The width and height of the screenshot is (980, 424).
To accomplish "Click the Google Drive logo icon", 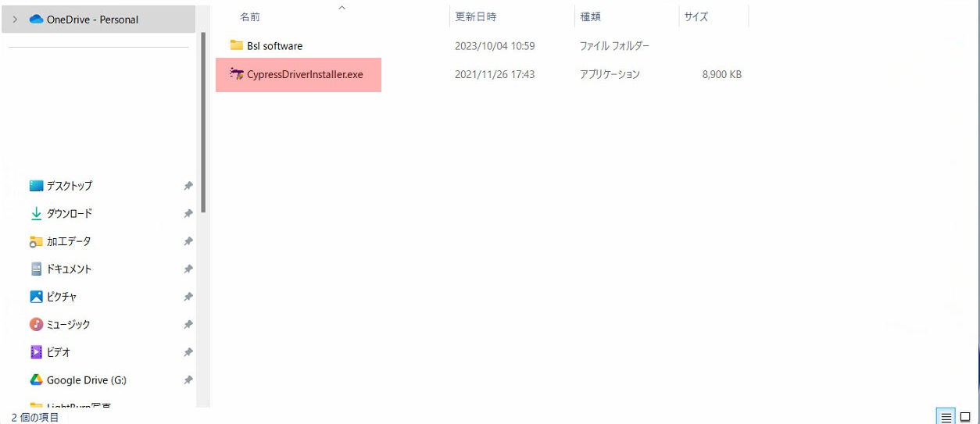I will pos(36,380).
